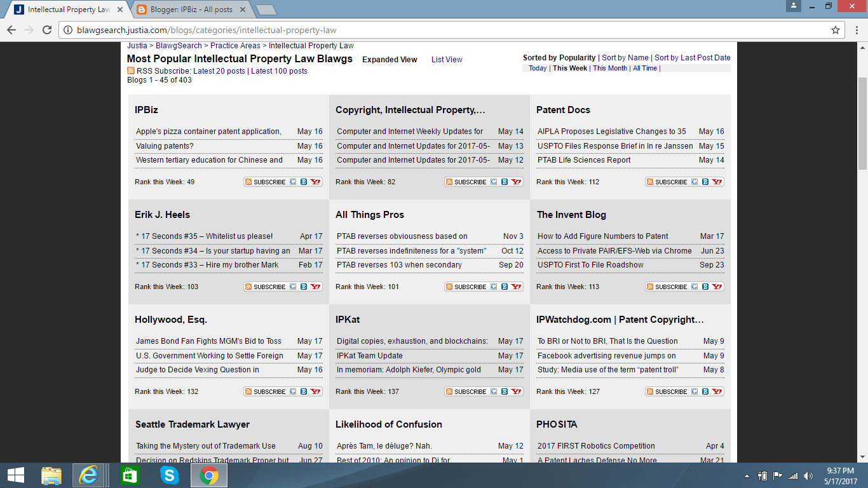This screenshot has width=868, height=488.
Task: Show hidden system tray icons
Action: pos(747,476)
